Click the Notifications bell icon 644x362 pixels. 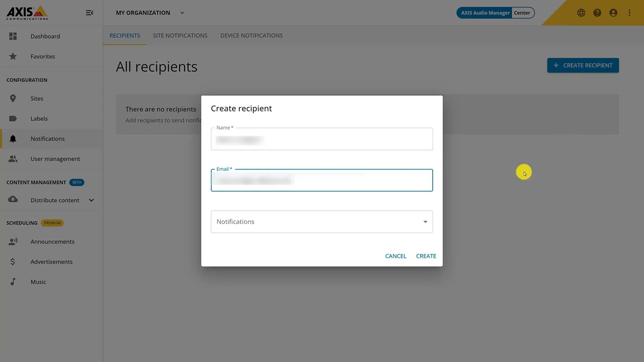click(13, 139)
